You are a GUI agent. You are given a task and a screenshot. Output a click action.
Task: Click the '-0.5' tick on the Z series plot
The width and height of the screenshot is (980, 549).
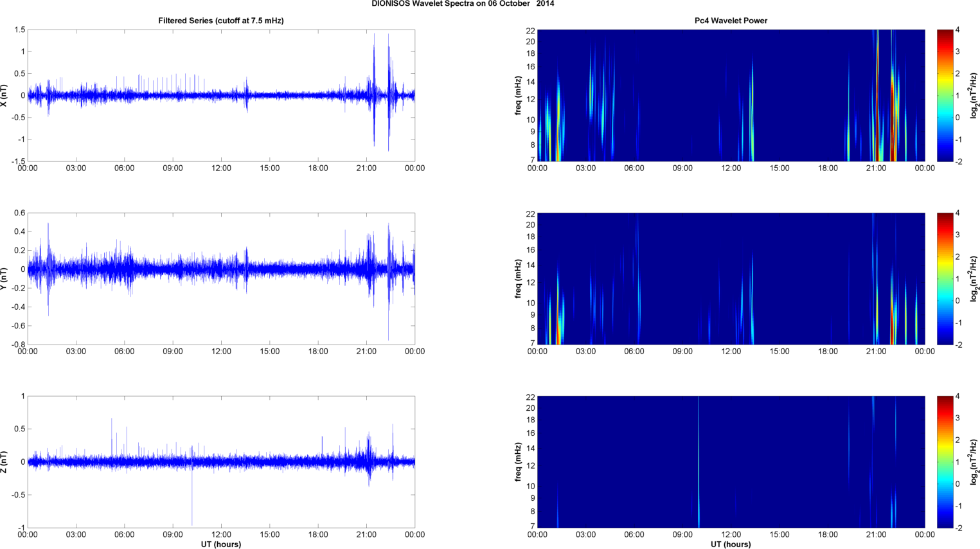[x=18, y=495]
